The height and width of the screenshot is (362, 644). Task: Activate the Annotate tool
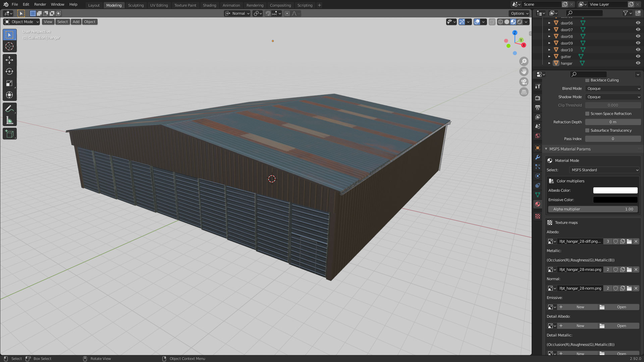point(9,109)
